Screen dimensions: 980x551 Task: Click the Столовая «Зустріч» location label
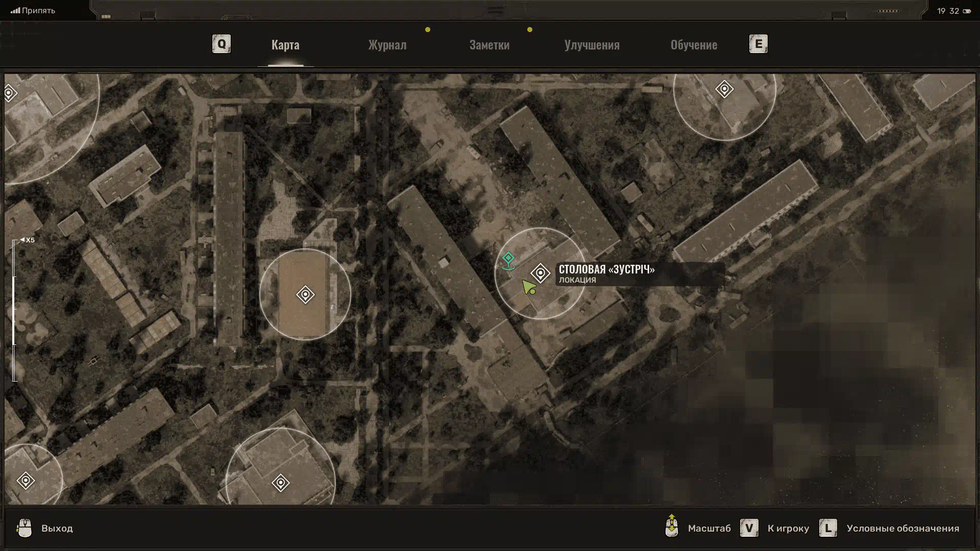point(606,269)
